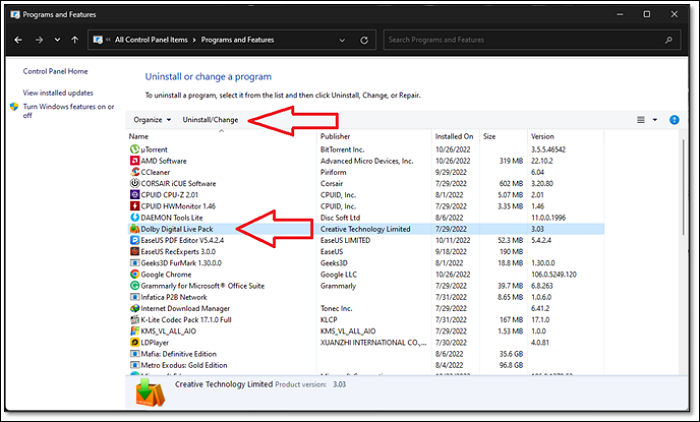Click the EaseUS PDF Editor icon
Viewport: 700px width, 422px height.
coord(134,240)
